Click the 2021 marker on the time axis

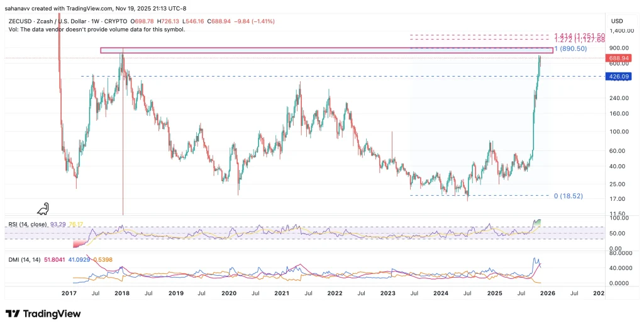[x=282, y=293]
